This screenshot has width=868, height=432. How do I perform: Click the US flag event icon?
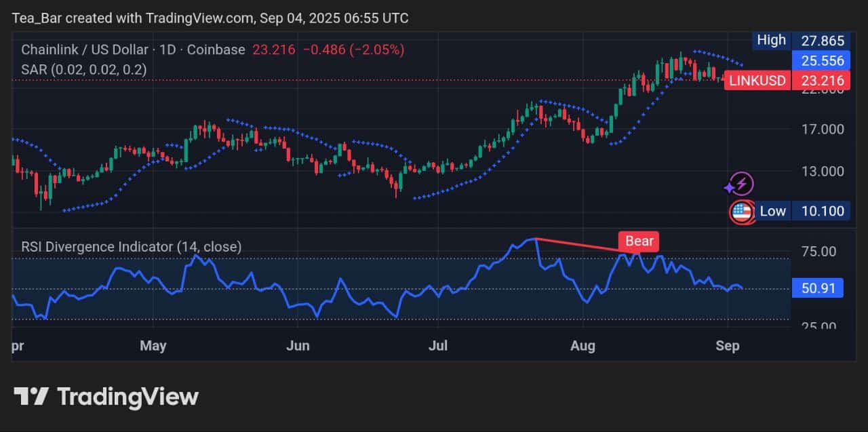741,212
